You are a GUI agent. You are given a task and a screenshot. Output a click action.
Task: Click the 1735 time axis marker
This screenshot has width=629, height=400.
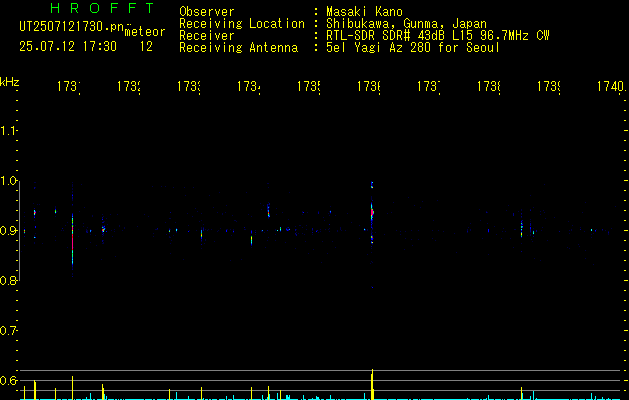(309, 87)
